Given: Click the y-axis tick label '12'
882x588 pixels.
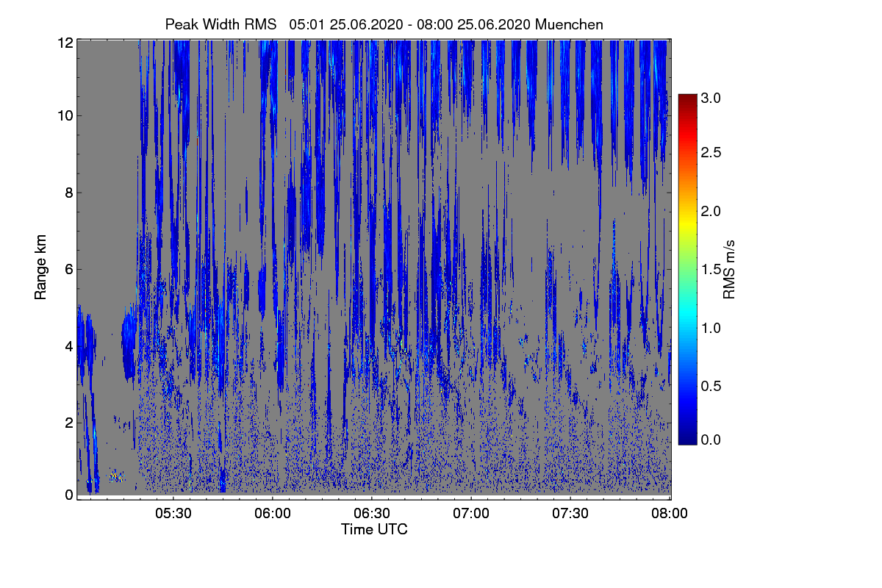Looking at the screenshot, I should 65,43.
